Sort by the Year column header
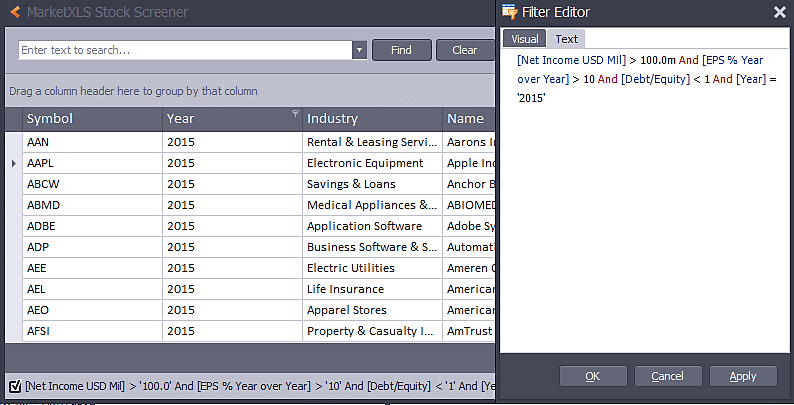Image resolution: width=794 pixels, height=405 pixels. coord(232,119)
